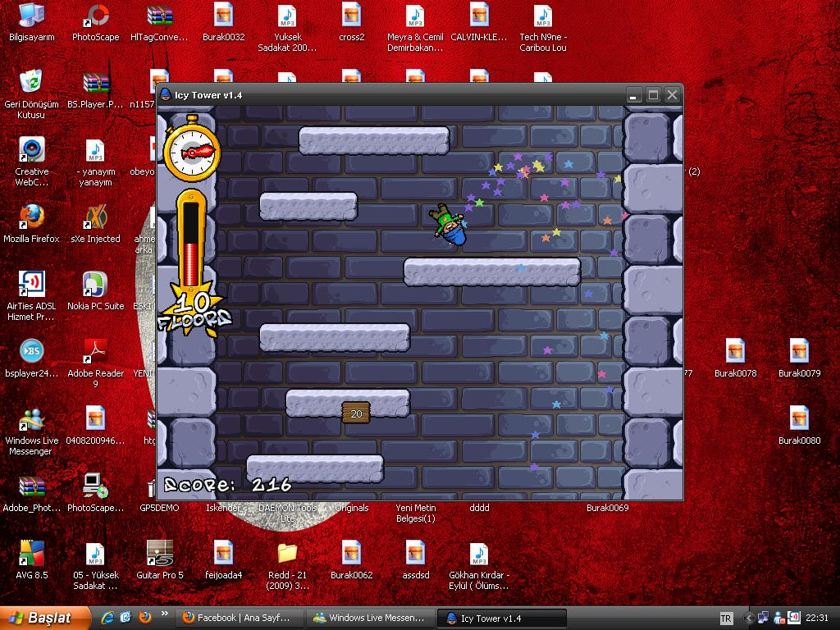The image size is (840, 630).
Task: Maximize the Icy Tower window
Action: click(653, 95)
